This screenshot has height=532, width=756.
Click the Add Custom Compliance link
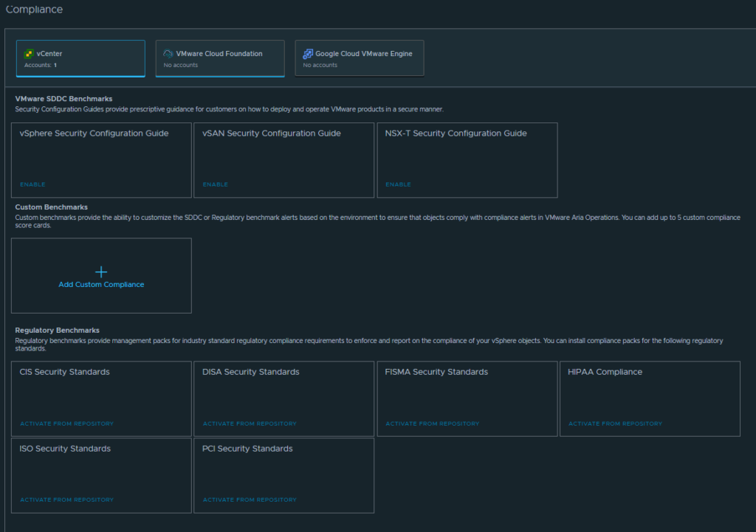point(101,284)
